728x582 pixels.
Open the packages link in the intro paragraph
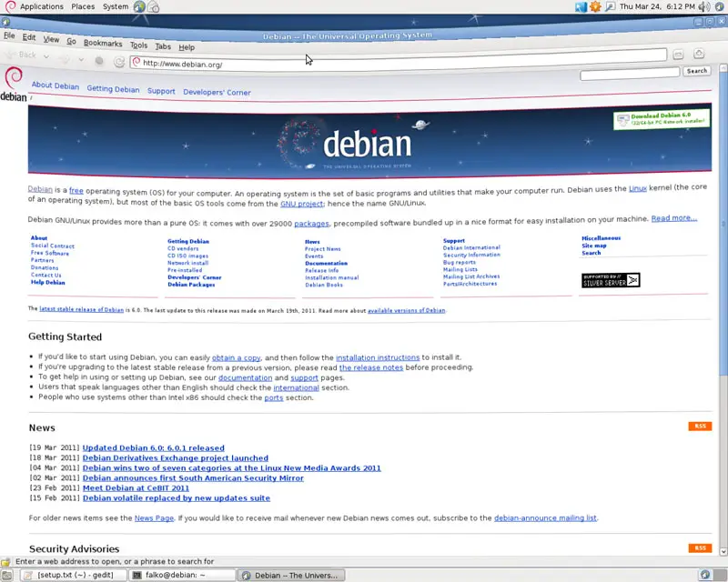[311, 223]
